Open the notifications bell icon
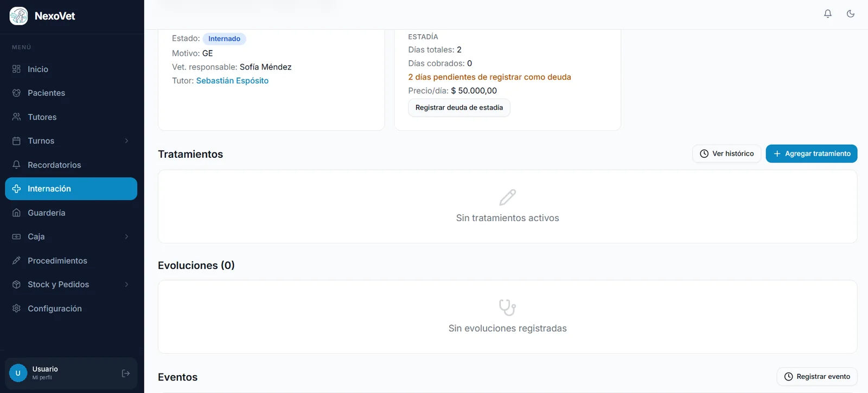The width and height of the screenshot is (868, 393). coord(828,14)
